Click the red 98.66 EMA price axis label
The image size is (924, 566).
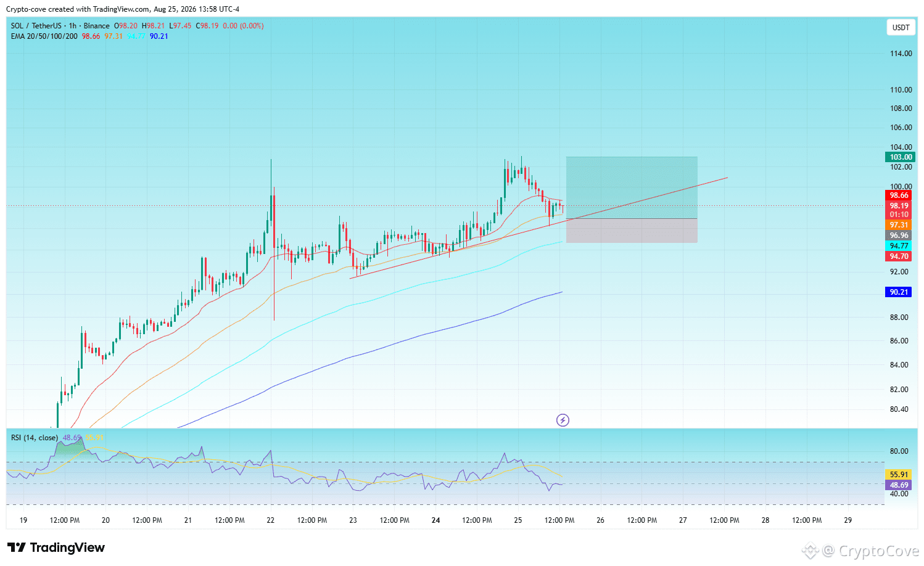tap(899, 195)
